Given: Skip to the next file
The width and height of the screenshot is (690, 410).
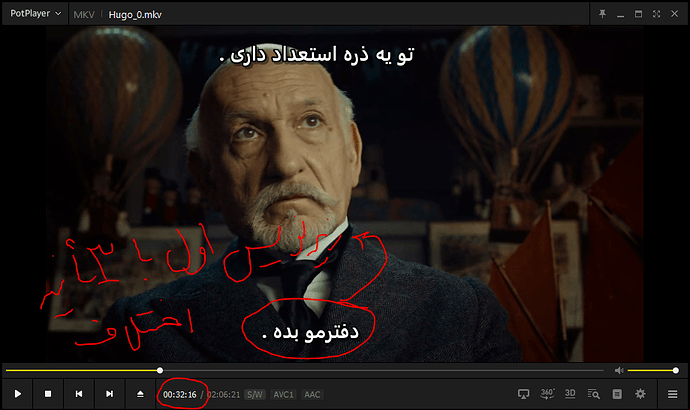Looking at the screenshot, I should 110,394.
